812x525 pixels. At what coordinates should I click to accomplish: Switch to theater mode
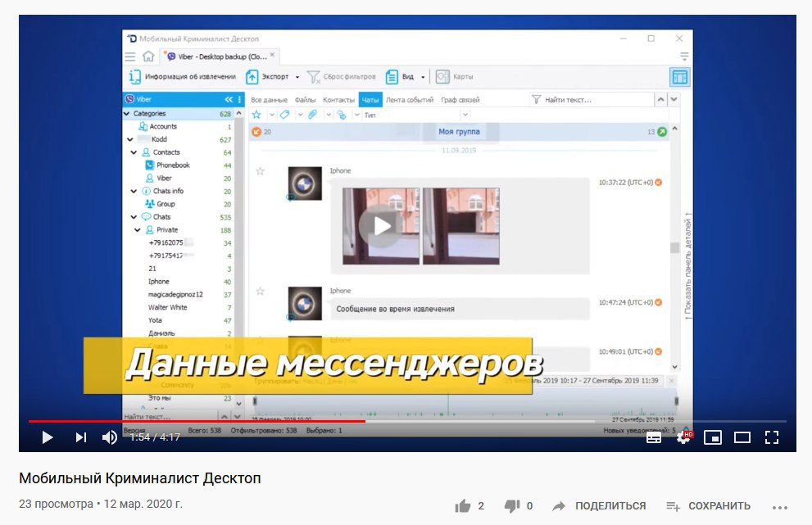pos(742,437)
